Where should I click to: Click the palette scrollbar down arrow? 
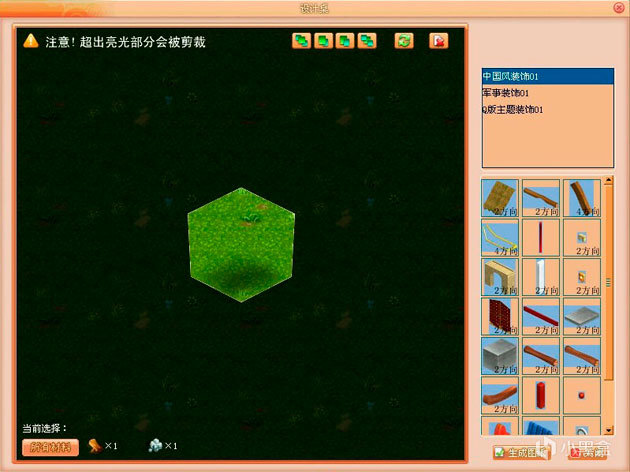coord(608,430)
